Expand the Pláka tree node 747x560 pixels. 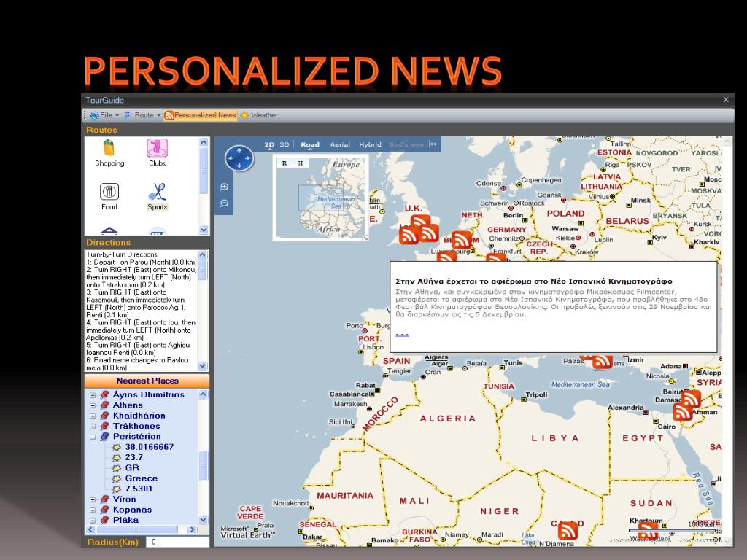click(93, 521)
